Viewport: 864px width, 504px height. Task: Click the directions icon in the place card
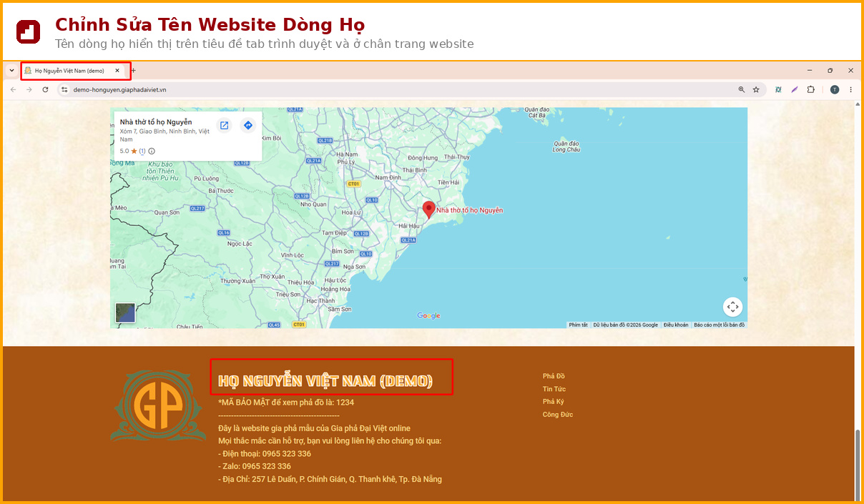point(247,125)
